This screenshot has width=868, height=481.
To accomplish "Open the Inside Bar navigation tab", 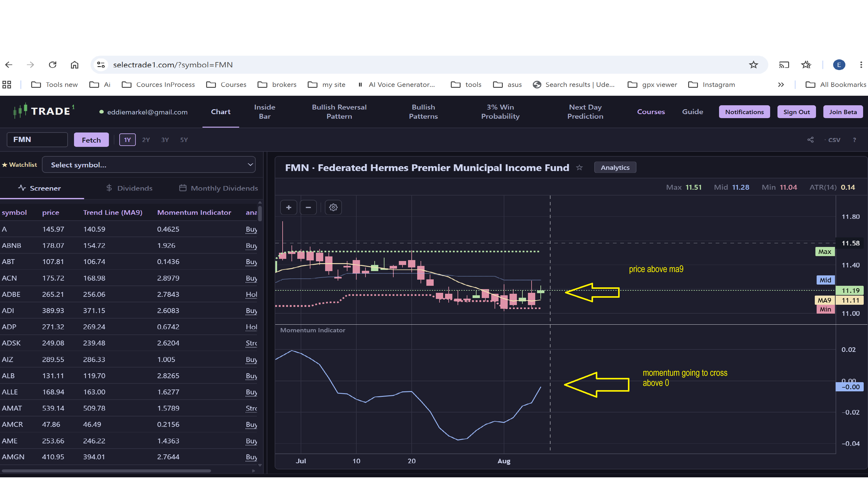I will pyautogui.click(x=265, y=112).
